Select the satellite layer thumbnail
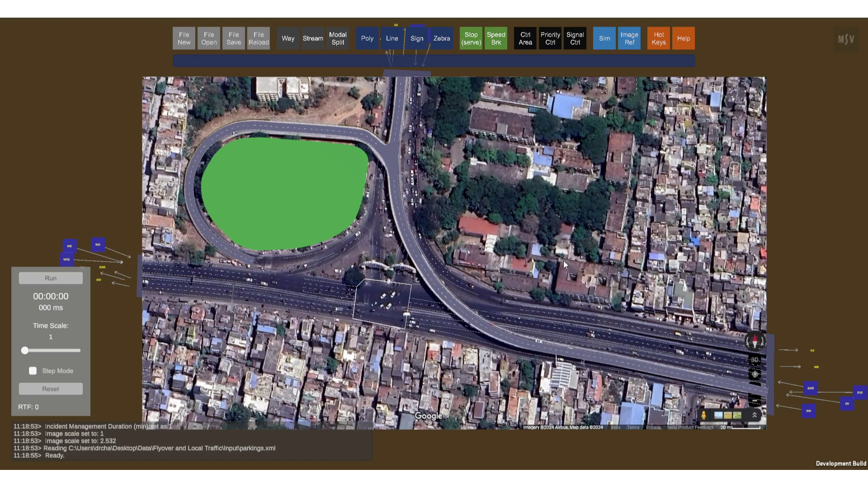The image size is (868, 488). 737,415
